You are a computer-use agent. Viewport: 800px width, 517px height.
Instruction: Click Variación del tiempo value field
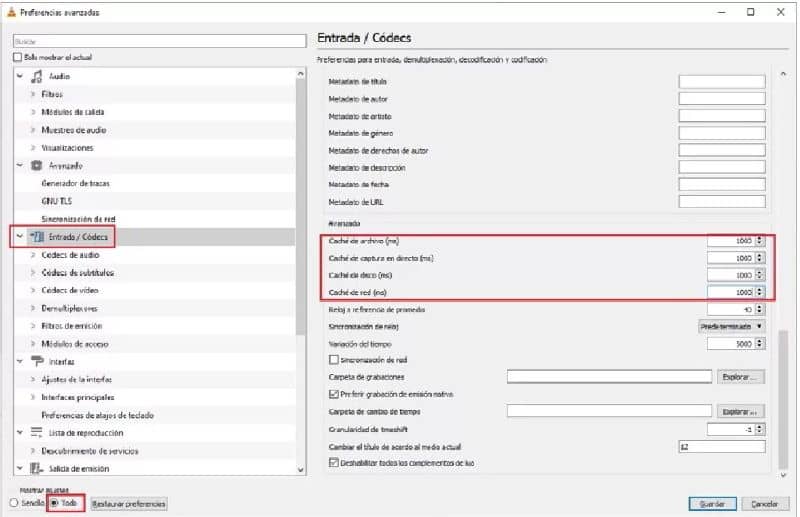[x=731, y=344]
